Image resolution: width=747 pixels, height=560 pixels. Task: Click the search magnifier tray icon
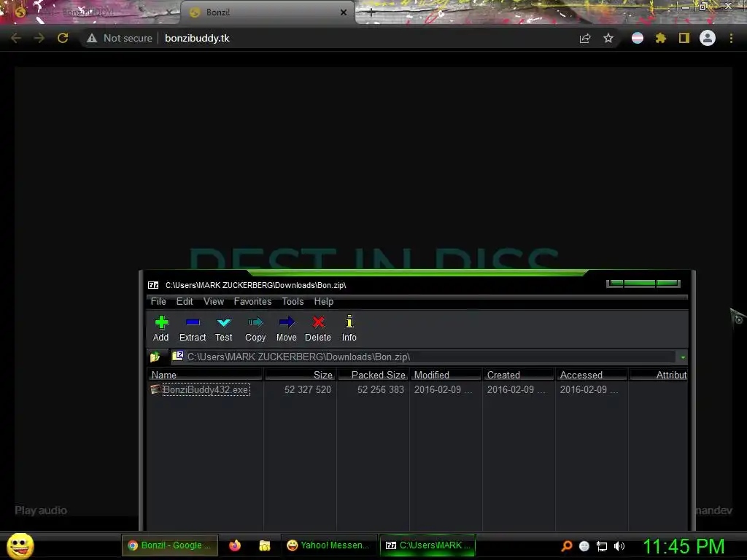pos(566,546)
